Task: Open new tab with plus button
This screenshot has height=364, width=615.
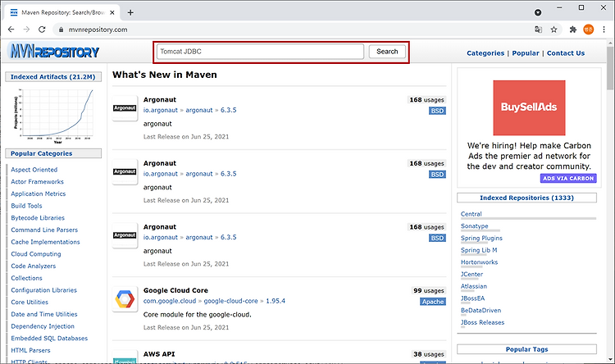Action: [130, 12]
